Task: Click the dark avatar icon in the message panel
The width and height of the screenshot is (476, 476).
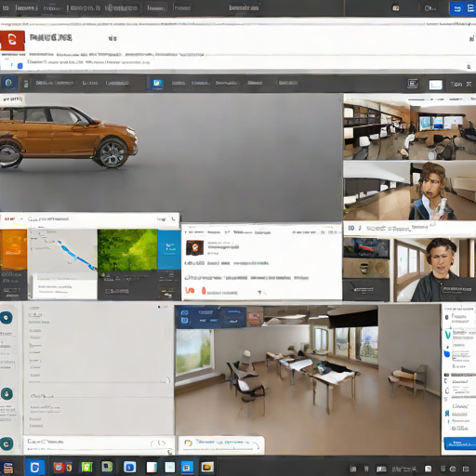Action: pos(194,248)
